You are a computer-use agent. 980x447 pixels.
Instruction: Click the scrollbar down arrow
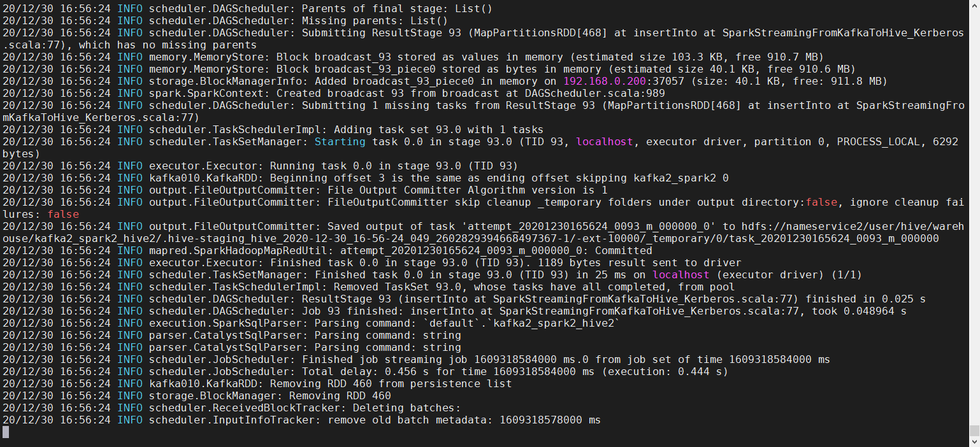coord(974,441)
